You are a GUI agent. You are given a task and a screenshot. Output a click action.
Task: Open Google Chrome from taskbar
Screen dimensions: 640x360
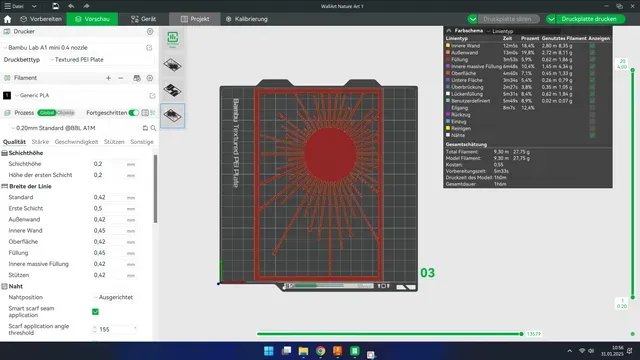coord(320,351)
